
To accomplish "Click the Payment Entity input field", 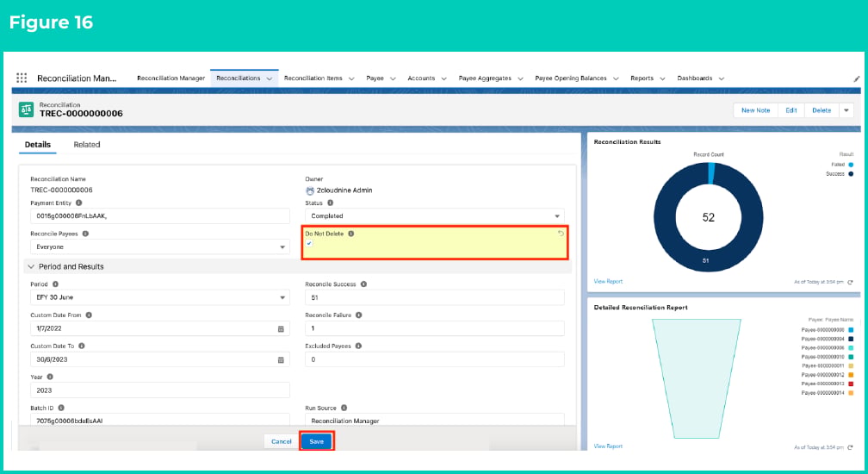I will [160, 216].
